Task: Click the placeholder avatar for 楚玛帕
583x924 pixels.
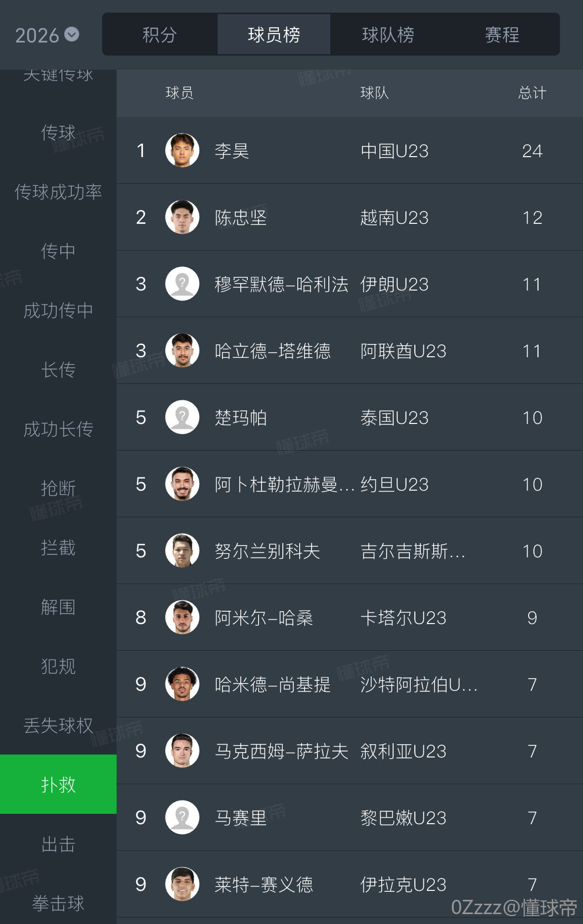Action: pos(182,417)
